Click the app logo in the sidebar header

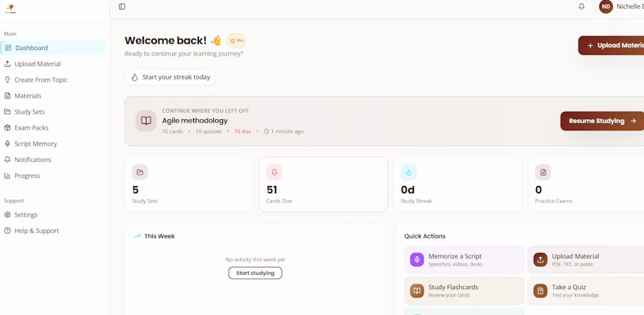[10, 8]
